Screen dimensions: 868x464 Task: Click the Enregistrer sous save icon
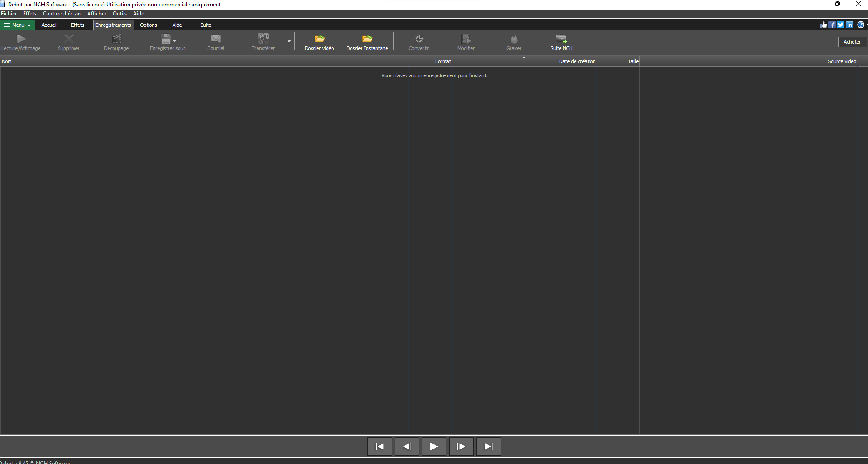pos(166,39)
